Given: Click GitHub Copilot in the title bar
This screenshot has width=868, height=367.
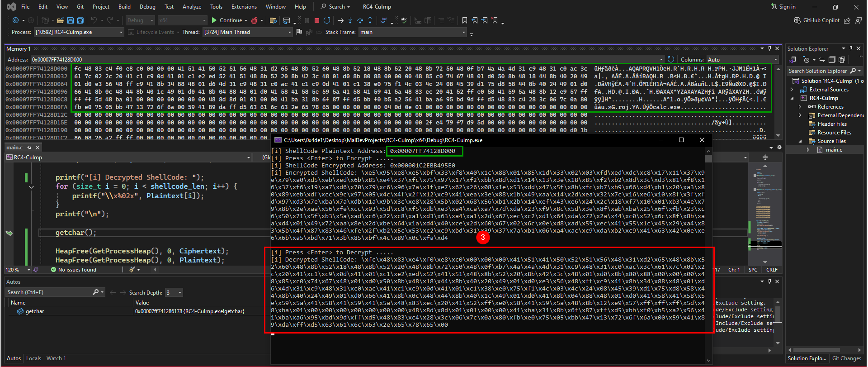Looking at the screenshot, I should pos(816,20).
